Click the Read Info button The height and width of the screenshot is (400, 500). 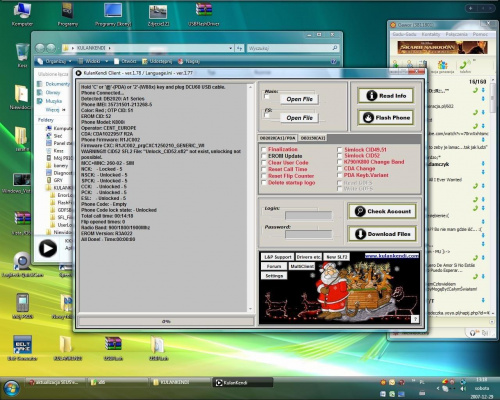point(386,96)
